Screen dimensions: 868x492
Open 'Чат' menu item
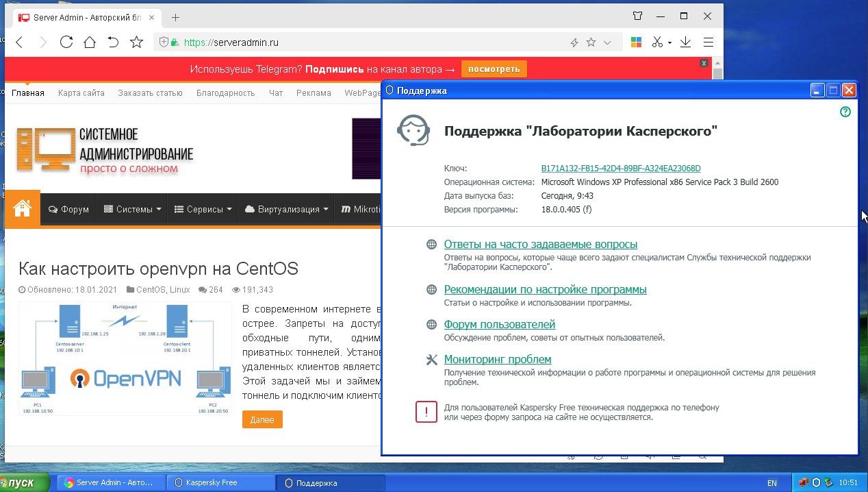276,93
